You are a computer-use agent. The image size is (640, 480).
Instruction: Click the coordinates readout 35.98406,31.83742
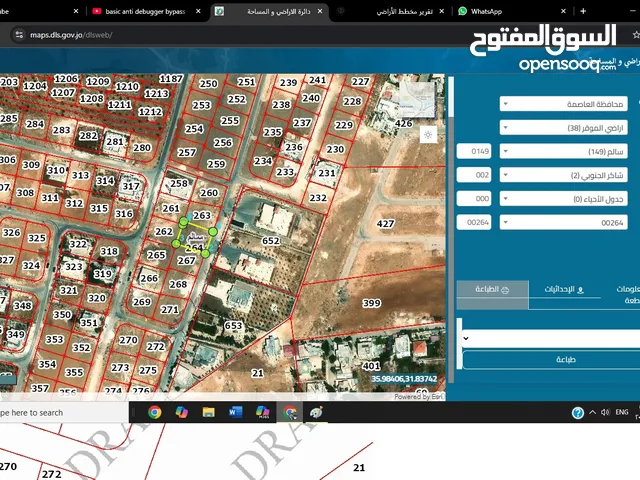404,379
